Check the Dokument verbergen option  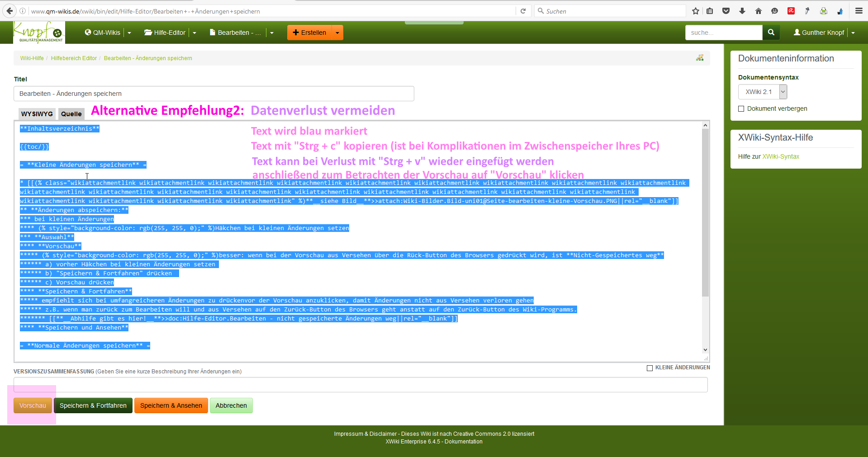741,108
